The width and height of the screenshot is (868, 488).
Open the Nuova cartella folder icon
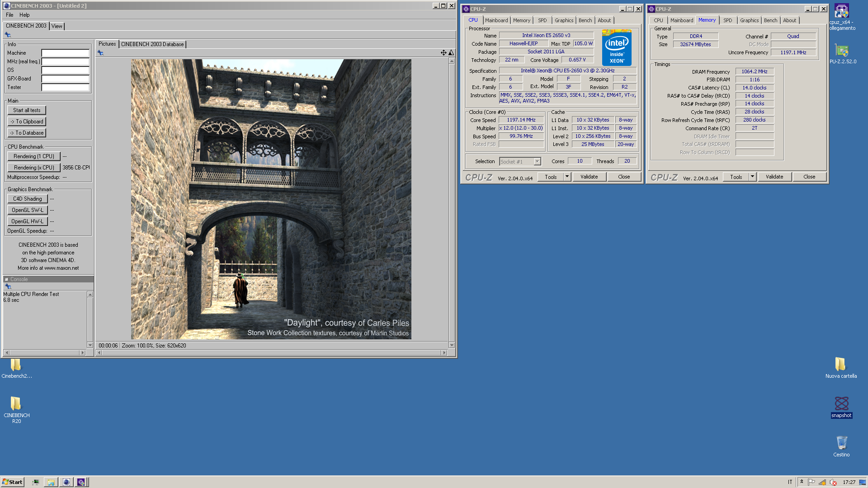click(840, 368)
